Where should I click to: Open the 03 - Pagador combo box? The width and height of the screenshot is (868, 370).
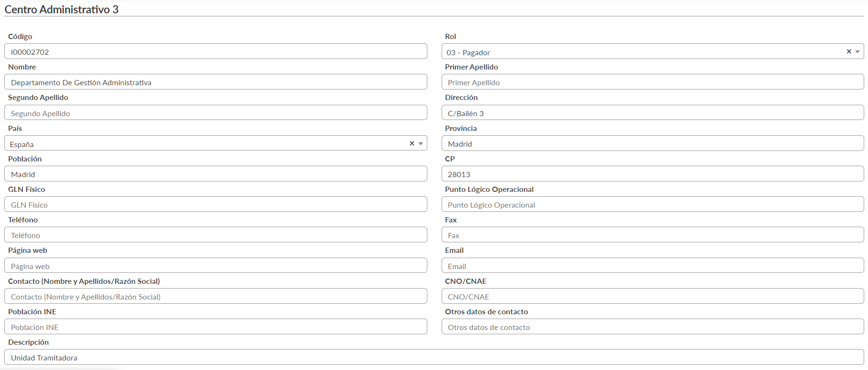[x=638, y=52]
